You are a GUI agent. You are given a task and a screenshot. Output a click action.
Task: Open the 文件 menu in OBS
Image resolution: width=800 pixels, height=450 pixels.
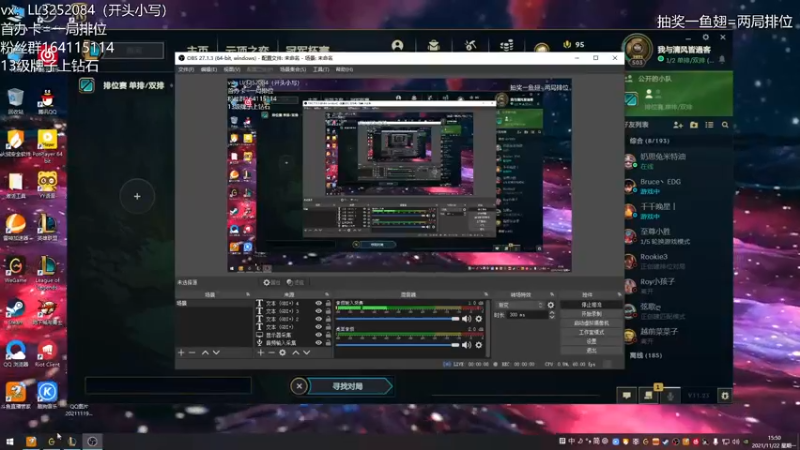(x=186, y=69)
